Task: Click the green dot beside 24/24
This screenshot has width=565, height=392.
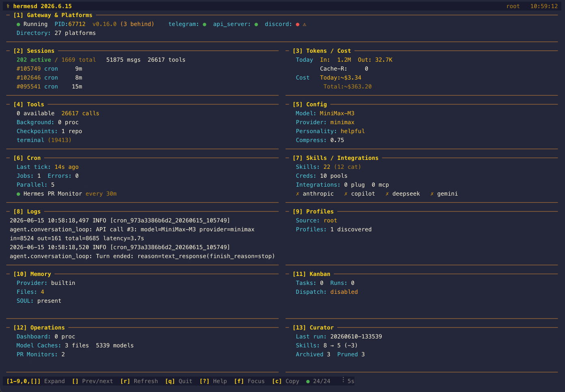Action: 308,381
